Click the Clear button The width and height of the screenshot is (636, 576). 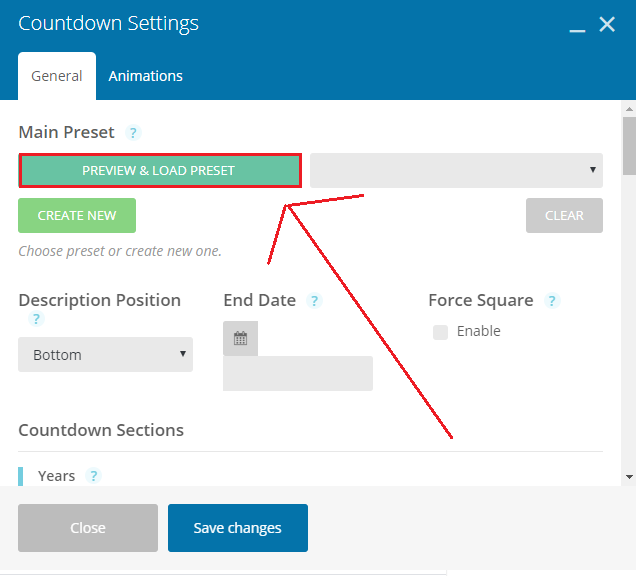564,215
